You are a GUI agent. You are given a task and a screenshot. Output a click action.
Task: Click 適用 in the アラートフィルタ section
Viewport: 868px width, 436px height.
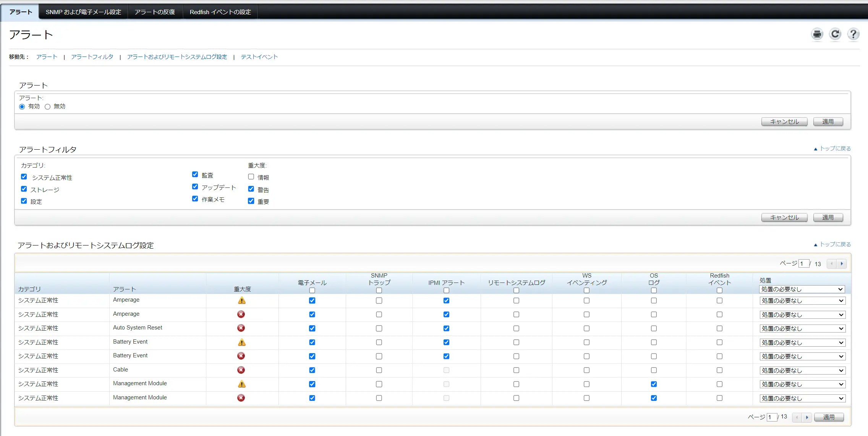(828, 217)
